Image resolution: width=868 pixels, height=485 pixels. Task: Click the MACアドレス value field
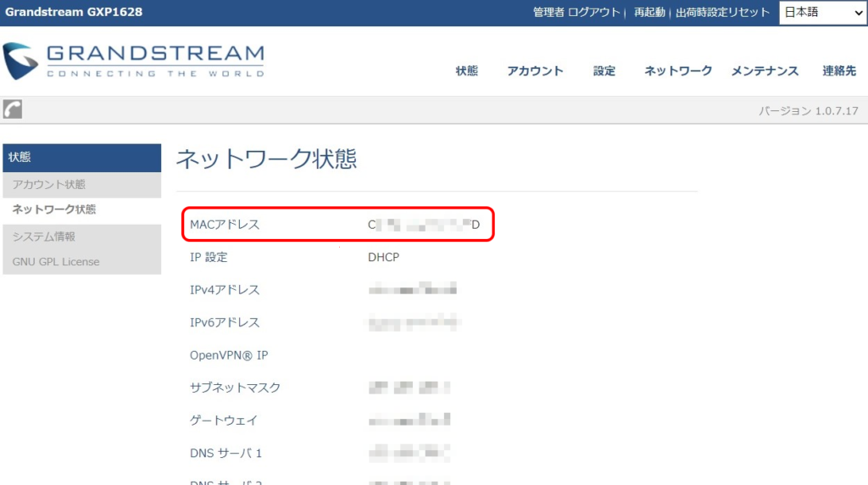(x=423, y=225)
